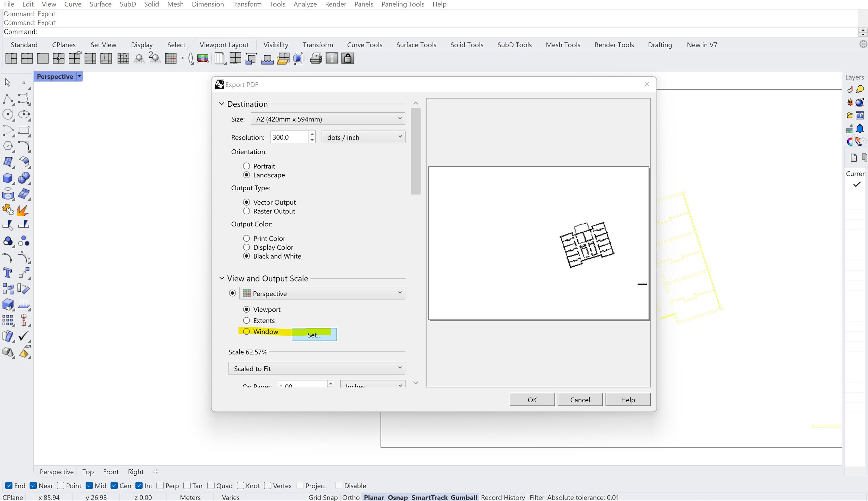The width and height of the screenshot is (868, 501).
Task: Click Set button for Window selection
Action: [x=314, y=334]
